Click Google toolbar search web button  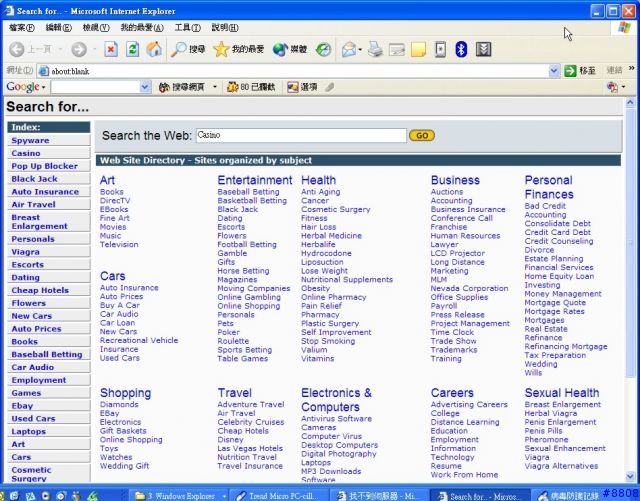182,87
